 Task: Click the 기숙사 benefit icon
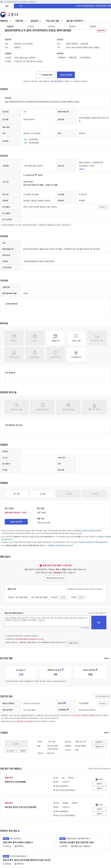tap(35, 338)
